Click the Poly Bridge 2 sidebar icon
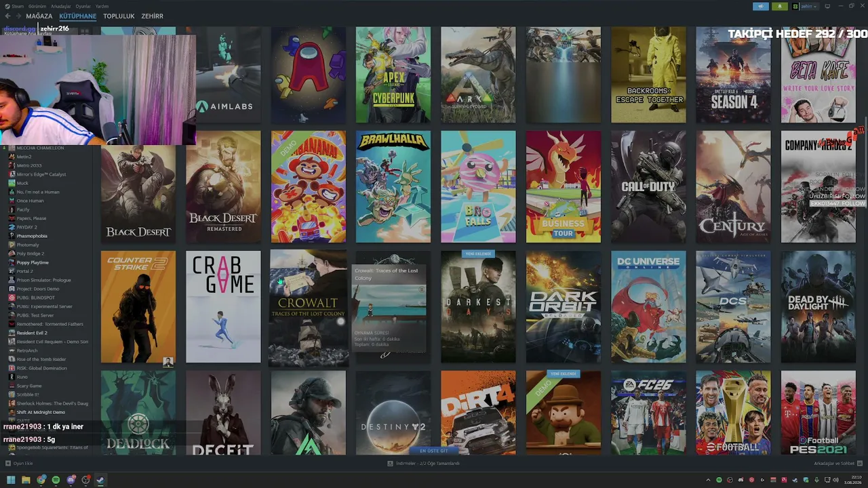 pyautogui.click(x=12, y=253)
